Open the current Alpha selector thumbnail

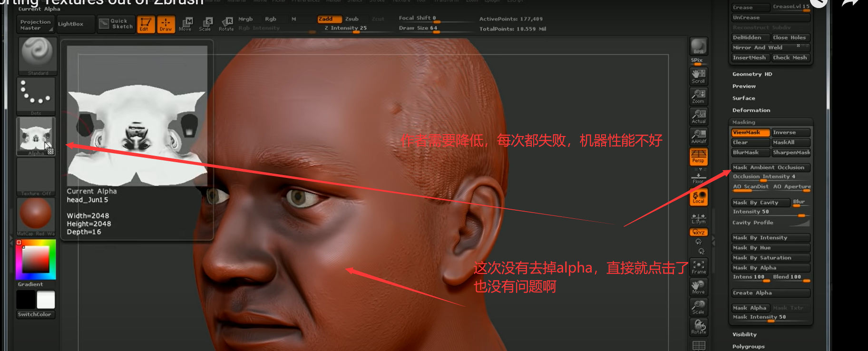coord(36,136)
